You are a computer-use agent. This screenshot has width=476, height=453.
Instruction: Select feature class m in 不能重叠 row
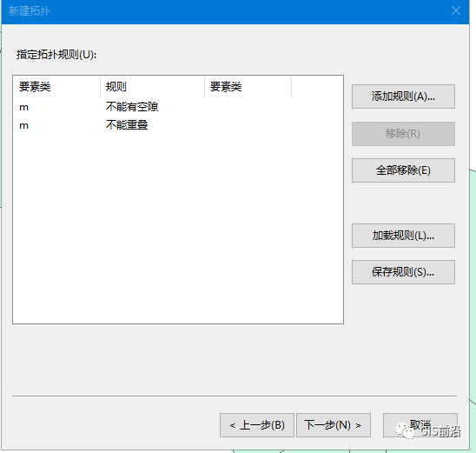[24, 125]
